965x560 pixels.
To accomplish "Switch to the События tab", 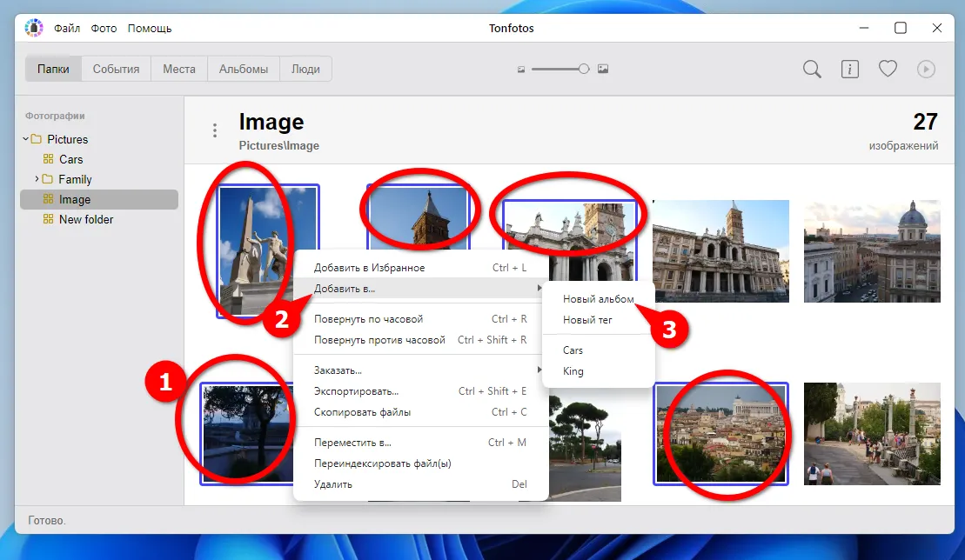I will pyautogui.click(x=116, y=70).
